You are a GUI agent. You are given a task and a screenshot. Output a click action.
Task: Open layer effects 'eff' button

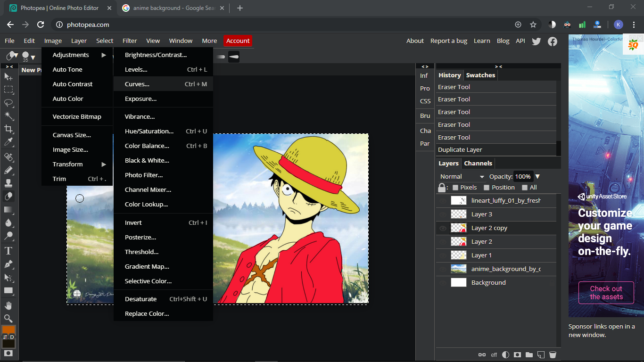coord(494,354)
